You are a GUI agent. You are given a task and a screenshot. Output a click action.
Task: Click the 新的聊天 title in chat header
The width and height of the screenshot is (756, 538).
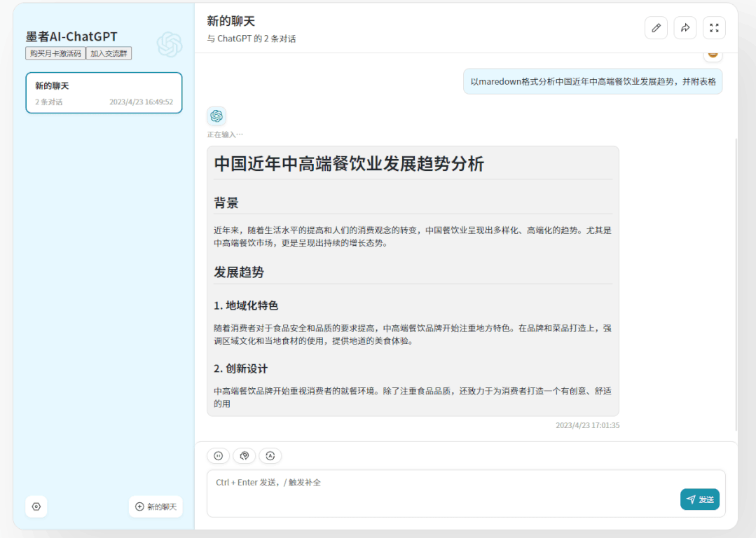pyautogui.click(x=231, y=21)
